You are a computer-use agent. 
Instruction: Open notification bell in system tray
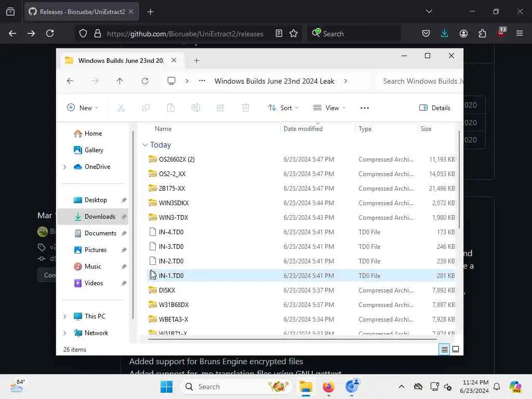click(x=497, y=387)
